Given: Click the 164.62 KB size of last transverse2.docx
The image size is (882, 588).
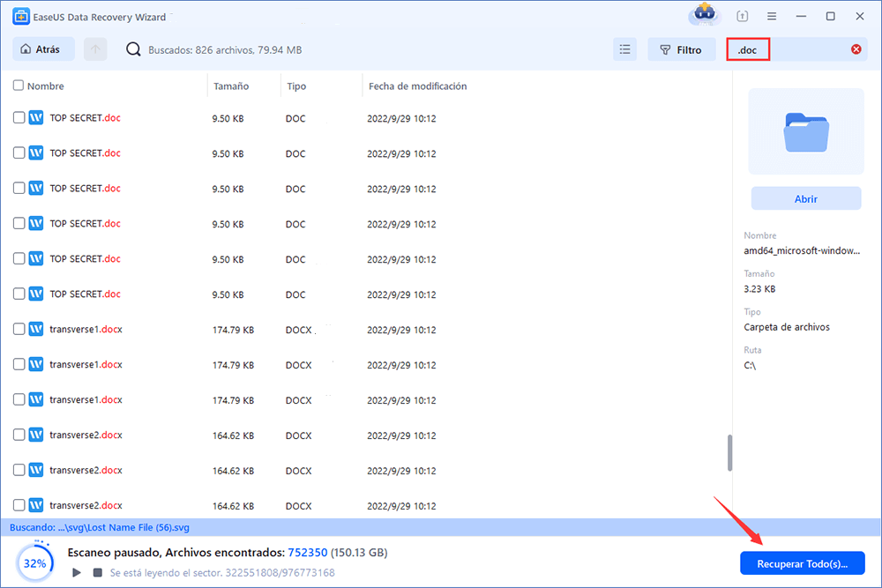Looking at the screenshot, I should [x=233, y=506].
